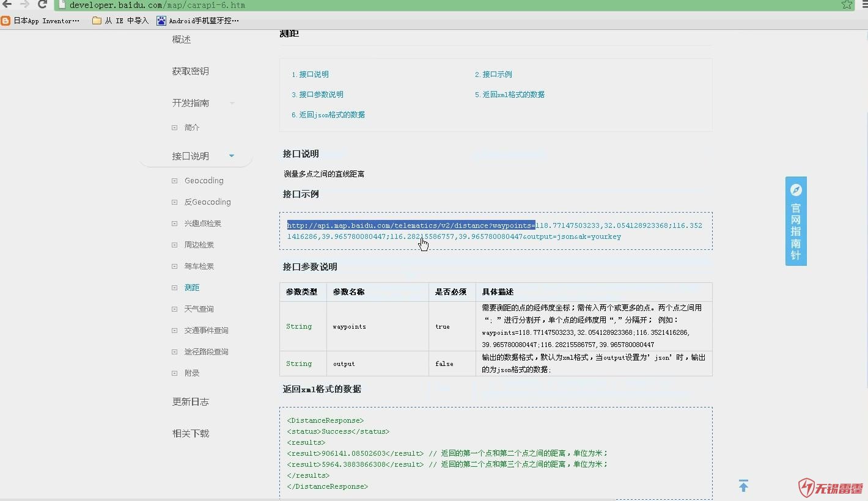Open the 兴趣点检索 interface page
Image resolution: width=868 pixels, height=501 pixels.
click(203, 224)
